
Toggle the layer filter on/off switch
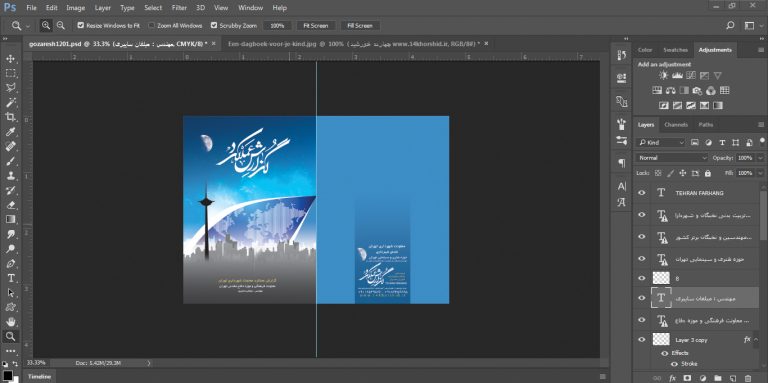pyautogui.click(x=762, y=142)
